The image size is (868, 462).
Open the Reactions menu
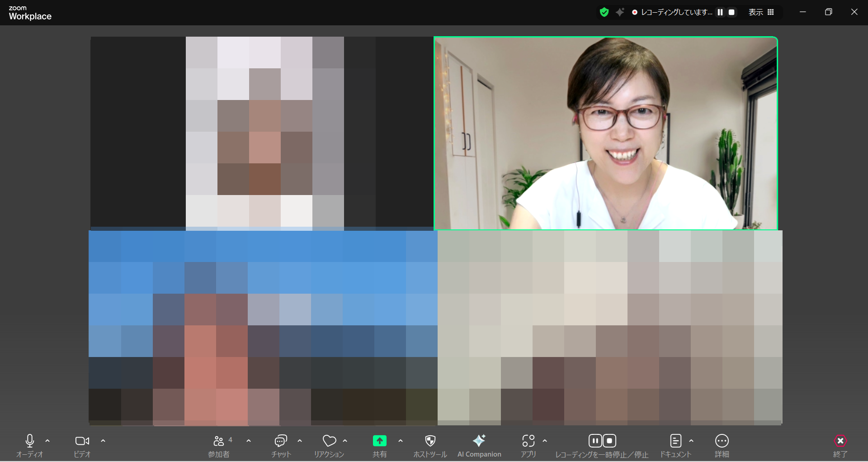(329, 441)
